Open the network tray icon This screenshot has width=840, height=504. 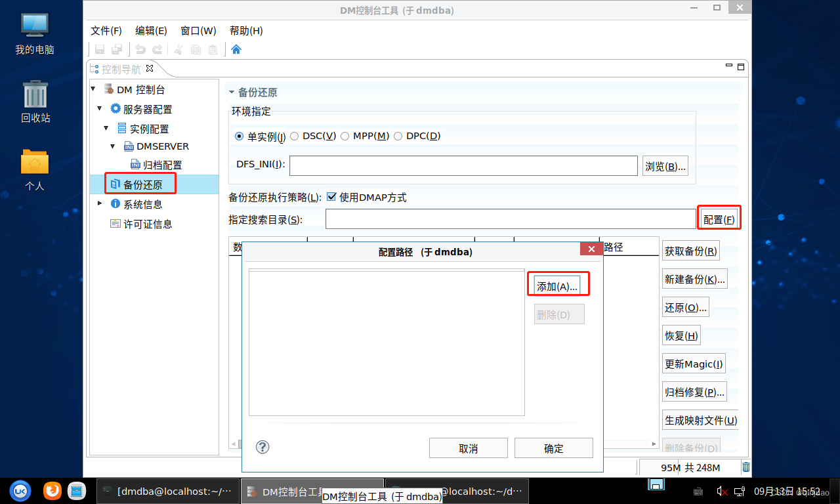[740, 491]
